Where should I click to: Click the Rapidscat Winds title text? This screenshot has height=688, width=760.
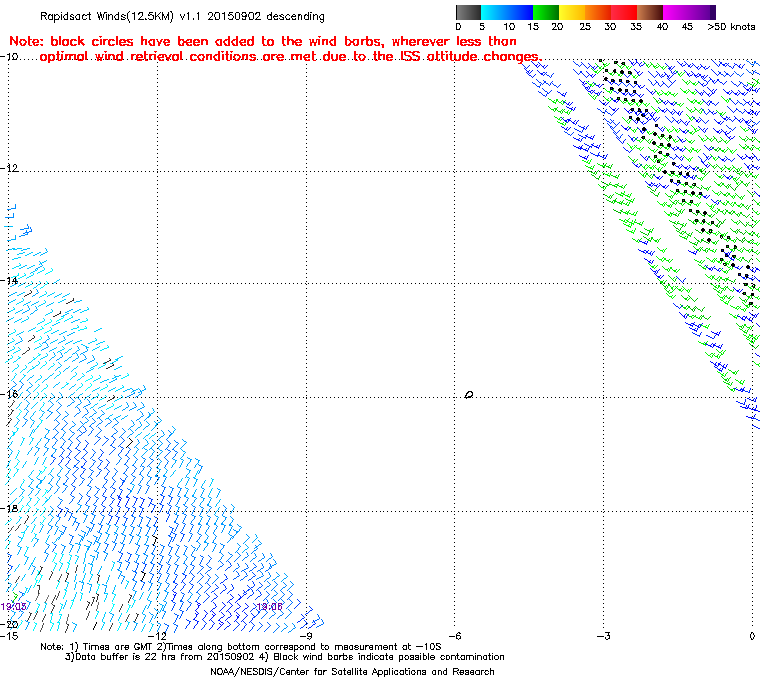pos(182,16)
